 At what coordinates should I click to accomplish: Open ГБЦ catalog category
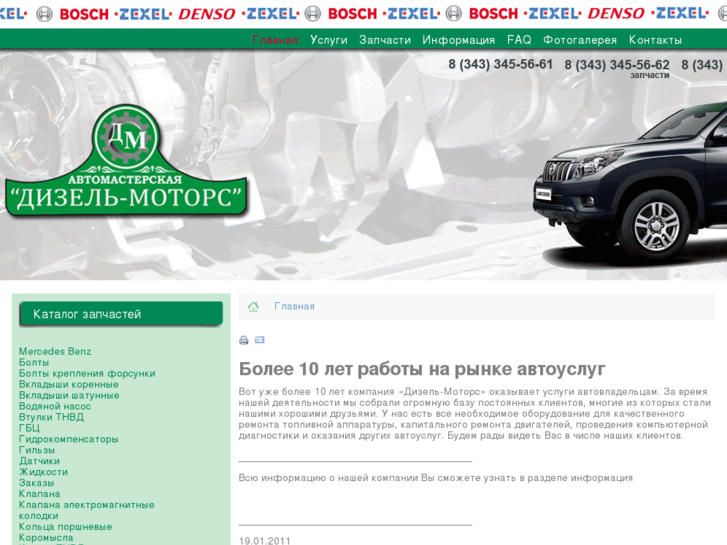(x=29, y=428)
